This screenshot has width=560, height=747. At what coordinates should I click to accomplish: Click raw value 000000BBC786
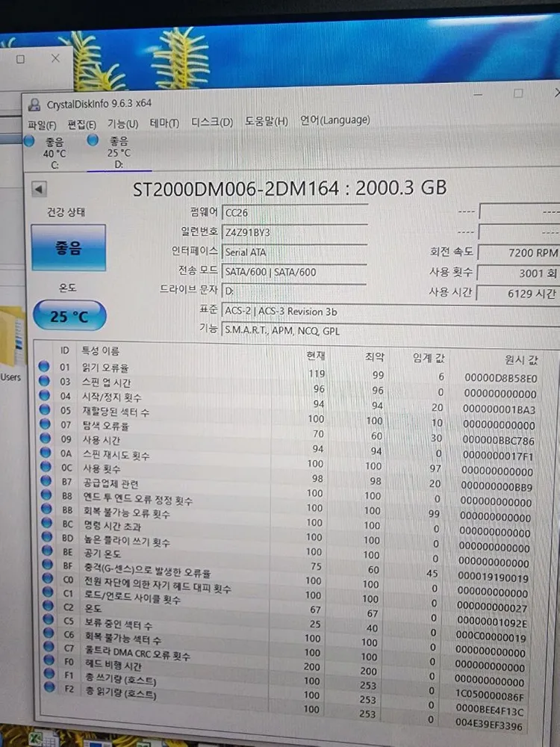[x=499, y=441]
